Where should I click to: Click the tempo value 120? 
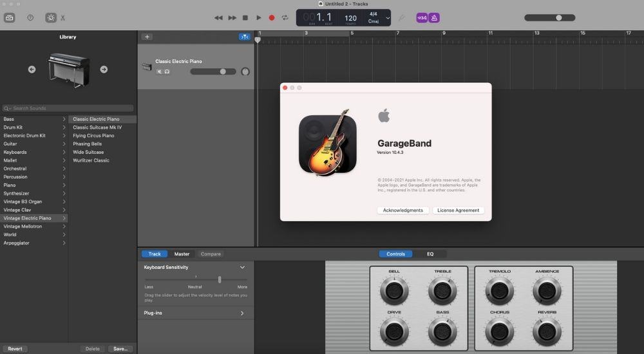point(350,18)
